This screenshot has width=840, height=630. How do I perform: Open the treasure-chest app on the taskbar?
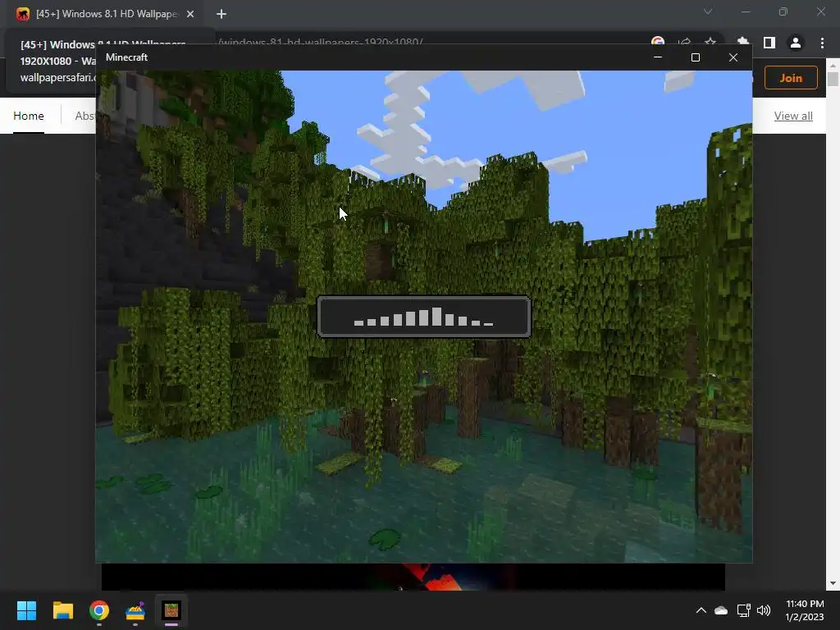(x=135, y=610)
